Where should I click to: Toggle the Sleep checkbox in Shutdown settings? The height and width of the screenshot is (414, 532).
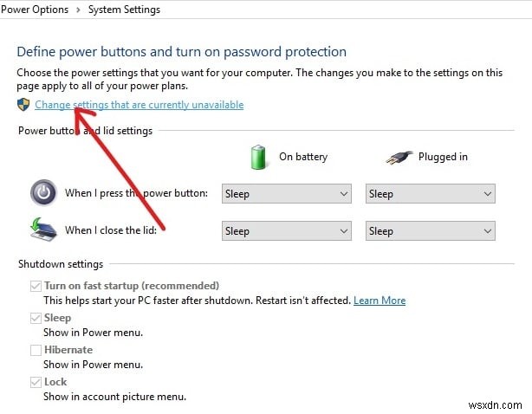[36, 318]
